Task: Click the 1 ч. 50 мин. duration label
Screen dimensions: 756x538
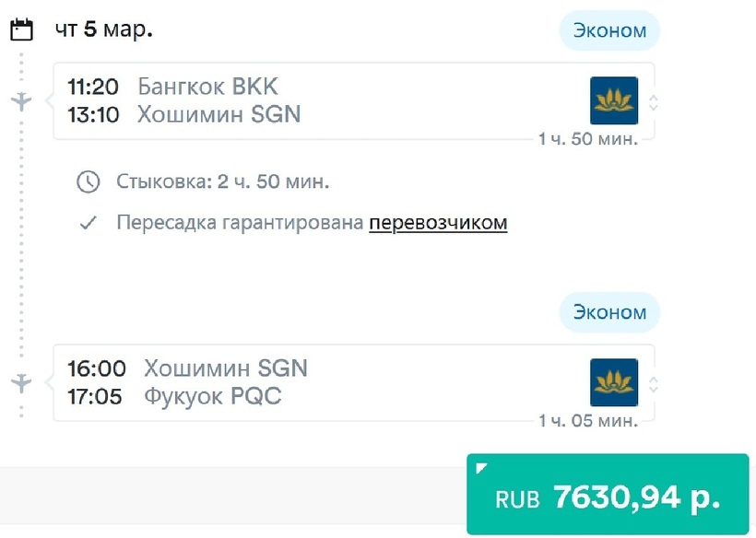Action: [x=588, y=139]
